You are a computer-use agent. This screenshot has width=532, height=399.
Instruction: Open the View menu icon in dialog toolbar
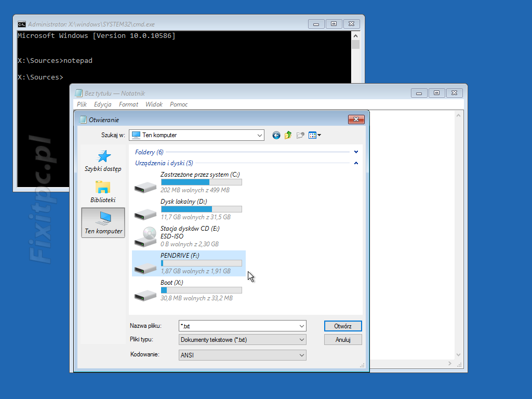click(312, 136)
